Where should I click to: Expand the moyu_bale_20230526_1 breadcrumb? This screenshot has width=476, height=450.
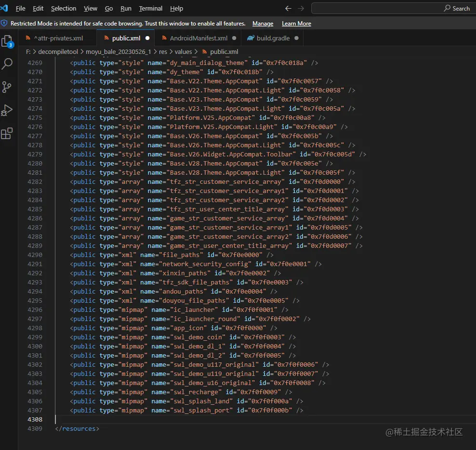(119, 51)
